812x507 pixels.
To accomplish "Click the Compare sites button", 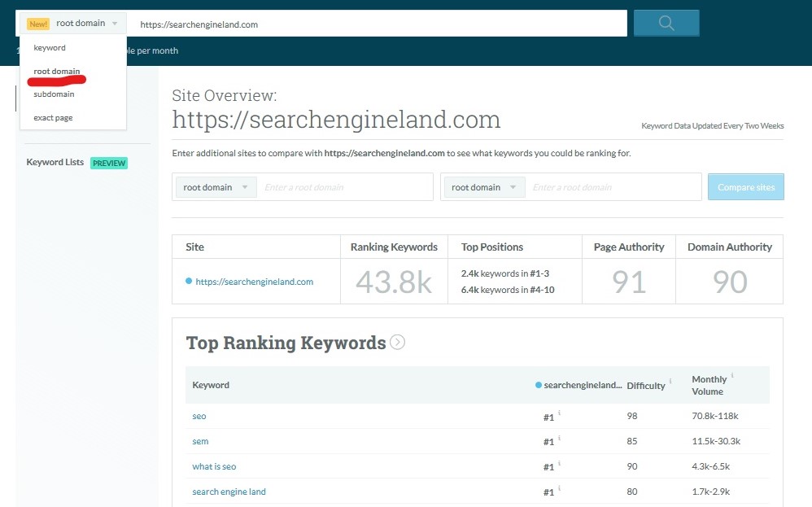I will pyautogui.click(x=746, y=187).
